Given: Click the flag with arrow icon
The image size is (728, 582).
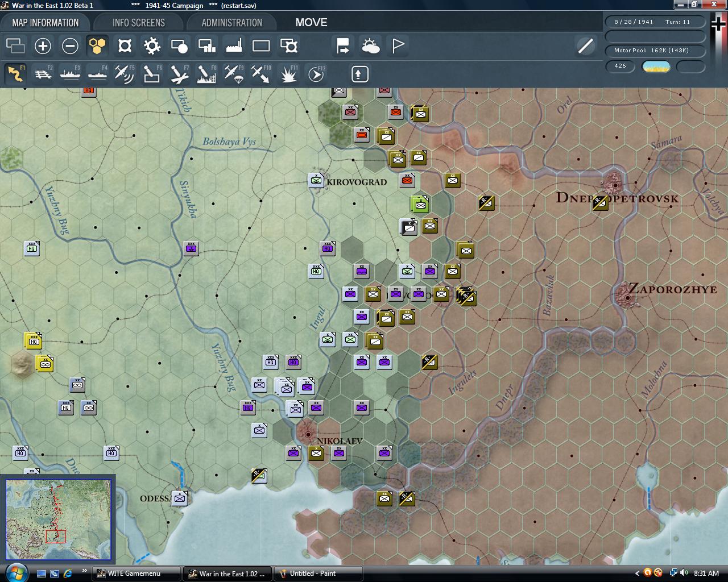Looking at the screenshot, I should pyautogui.click(x=343, y=45).
